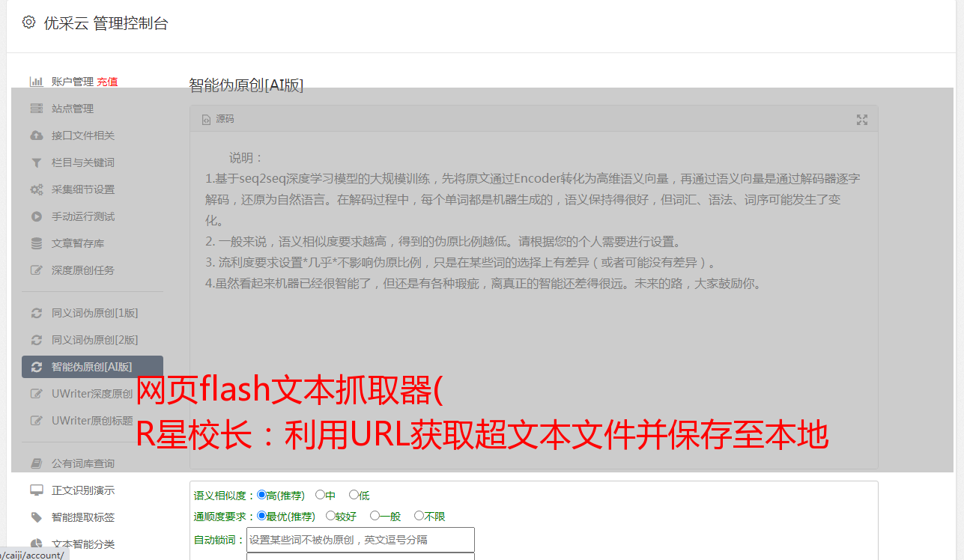Viewport: 964px width, 560px height.
Task: Choose 不限 for 通顺度要求
Action: click(419, 516)
